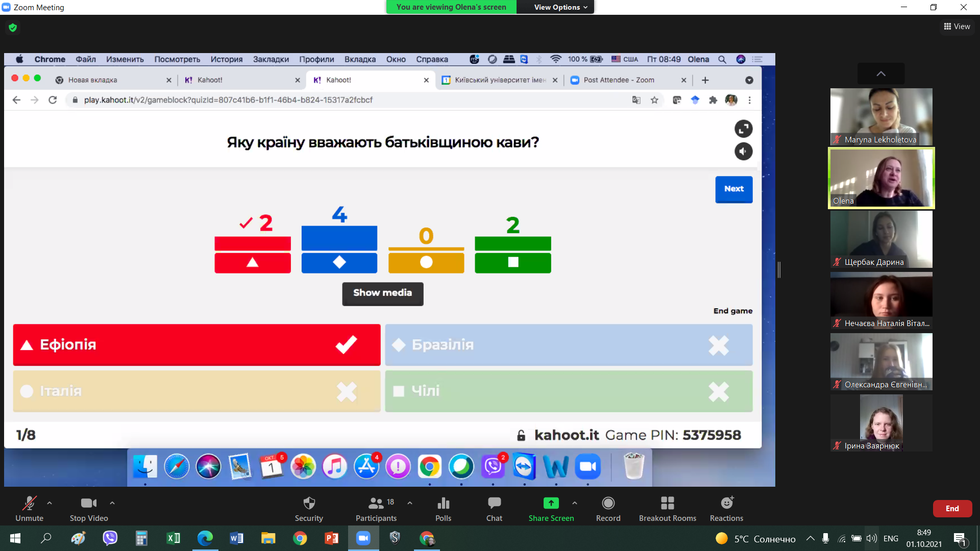The width and height of the screenshot is (980, 551).
Task: Open the Chat panel icon
Action: (494, 504)
